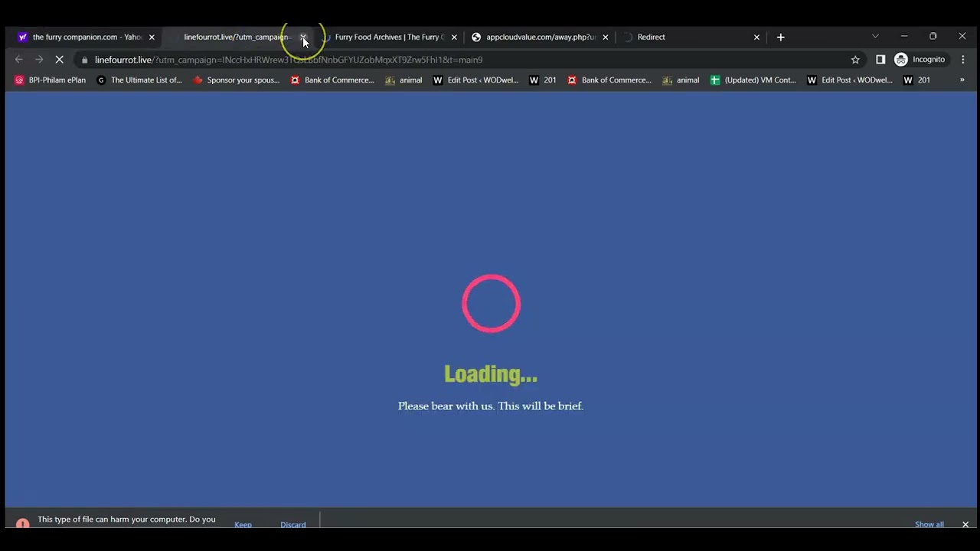Click the lock site info icon

pos(84,60)
